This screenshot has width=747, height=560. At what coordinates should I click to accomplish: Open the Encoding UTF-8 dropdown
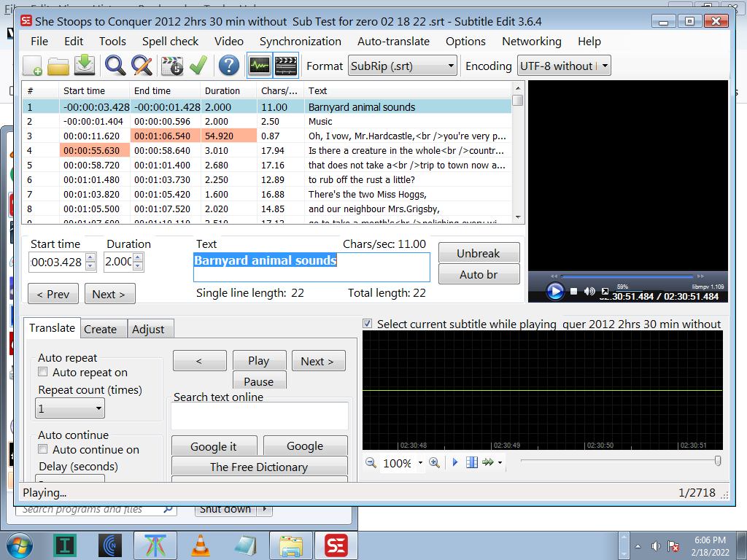564,66
